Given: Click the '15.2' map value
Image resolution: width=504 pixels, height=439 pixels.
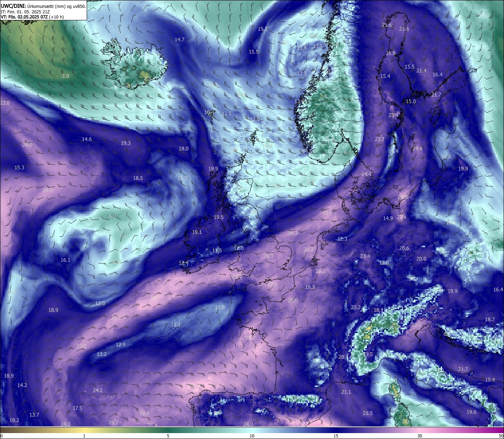Looking at the screenshot, I should pos(263,29).
